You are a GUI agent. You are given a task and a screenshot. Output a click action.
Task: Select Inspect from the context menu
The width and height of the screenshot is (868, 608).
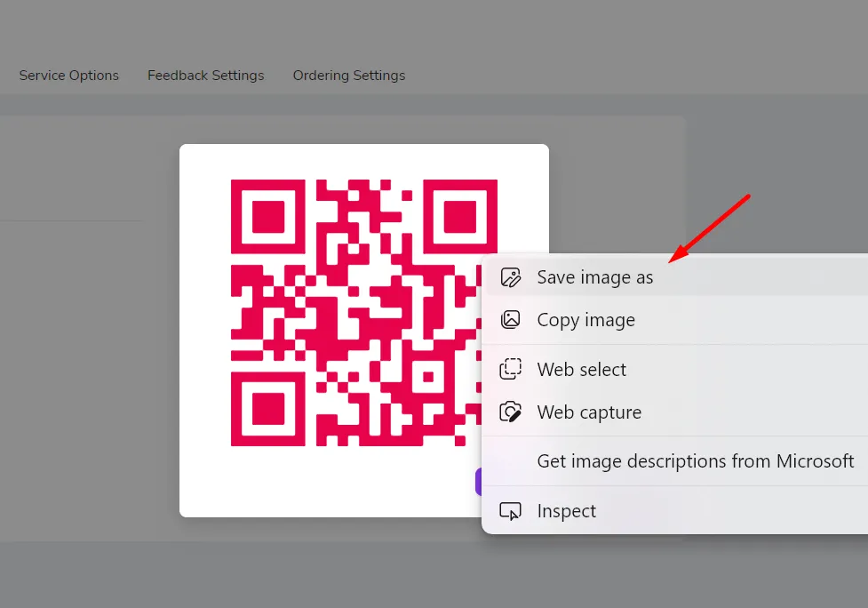coord(676,510)
